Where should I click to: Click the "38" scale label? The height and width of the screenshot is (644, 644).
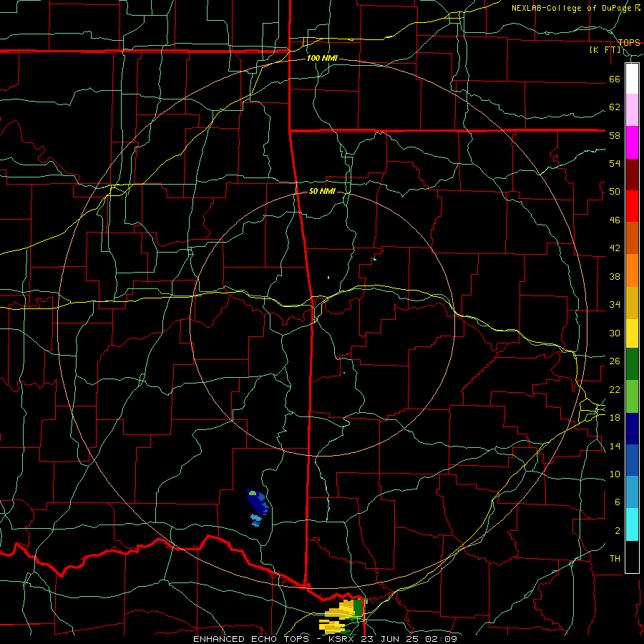[x=615, y=277]
